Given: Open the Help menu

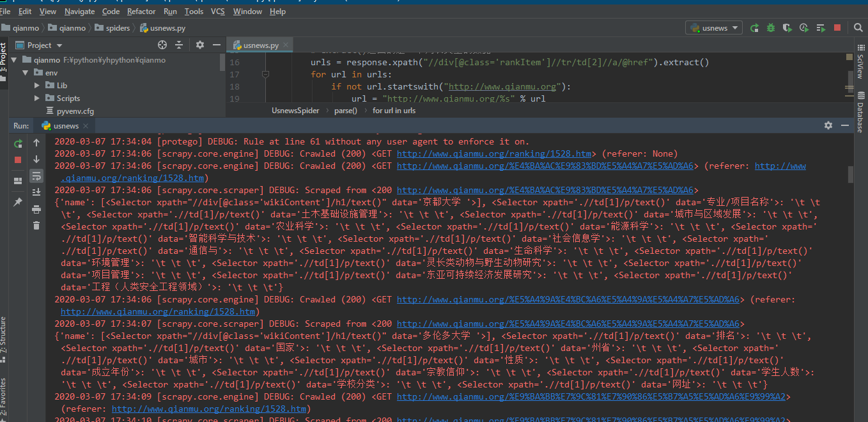Looking at the screenshot, I should point(277,12).
